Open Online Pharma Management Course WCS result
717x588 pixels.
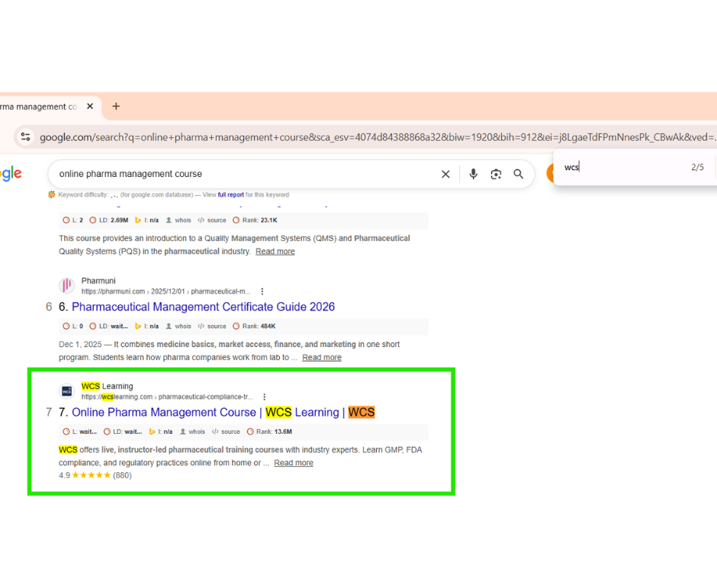223,413
